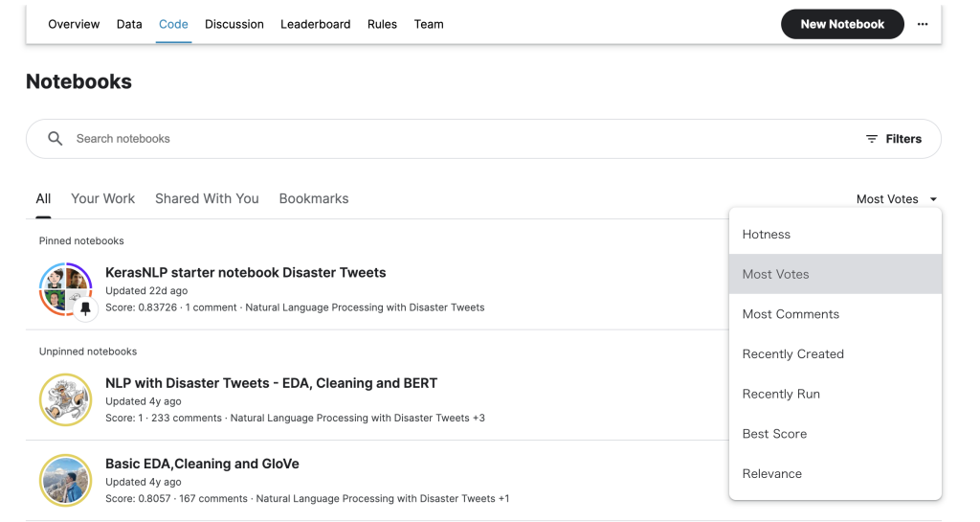Pick Recently Run in the sort list
980x522 pixels.
(x=781, y=394)
